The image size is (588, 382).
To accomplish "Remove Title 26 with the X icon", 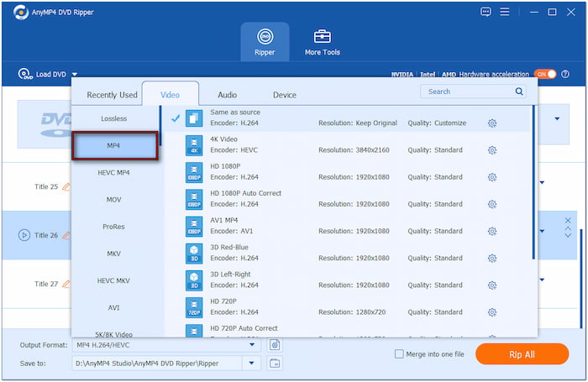I will coord(568,221).
